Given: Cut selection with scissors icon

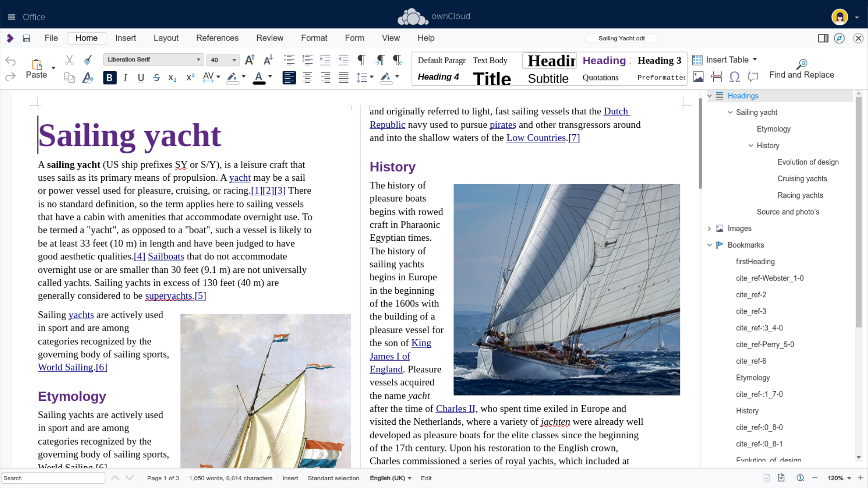Looking at the screenshot, I should coord(69,60).
